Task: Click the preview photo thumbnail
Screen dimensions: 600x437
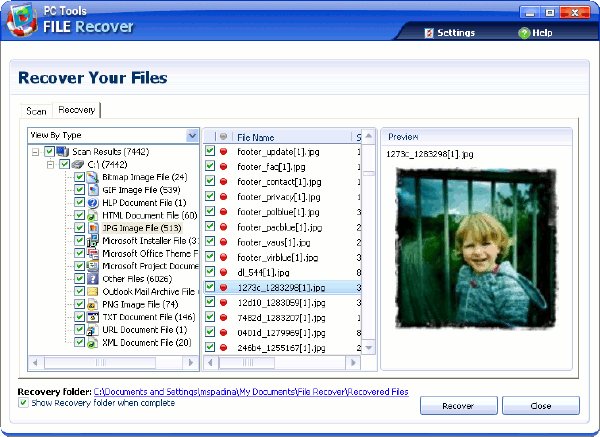Action: (x=476, y=248)
